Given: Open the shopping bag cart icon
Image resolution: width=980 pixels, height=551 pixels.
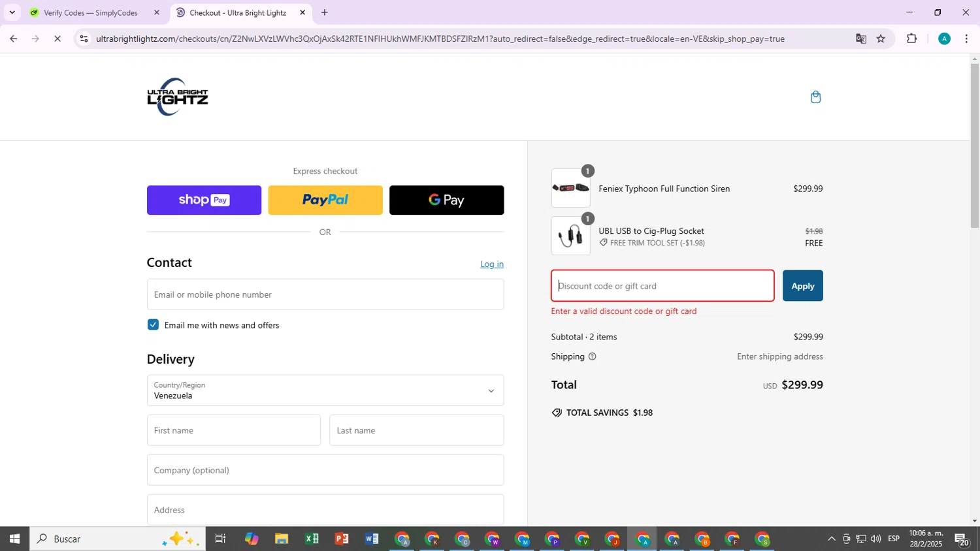Looking at the screenshot, I should click(x=815, y=97).
